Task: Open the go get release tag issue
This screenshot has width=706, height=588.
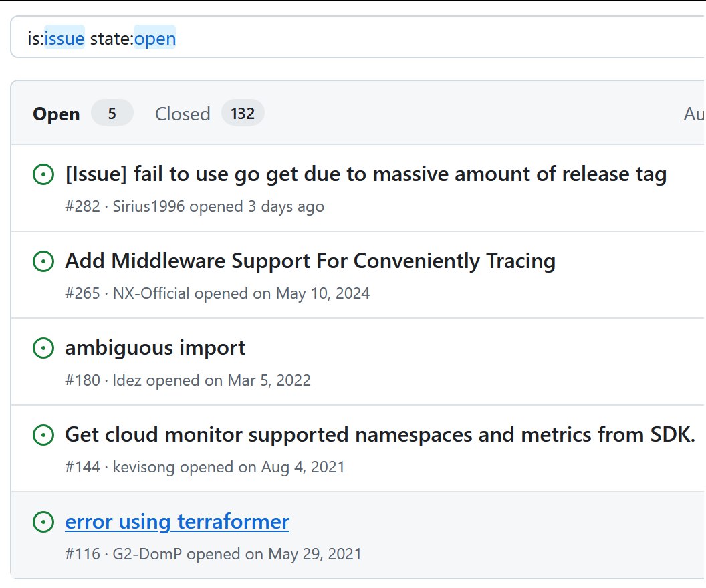Action: coord(366,174)
